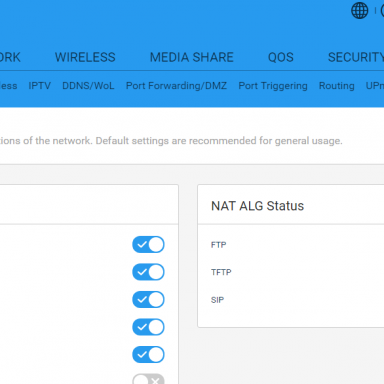Image resolution: width=384 pixels, height=384 pixels.
Task: Open the MEDIA SHARE menu
Action: click(x=192, y=57)
